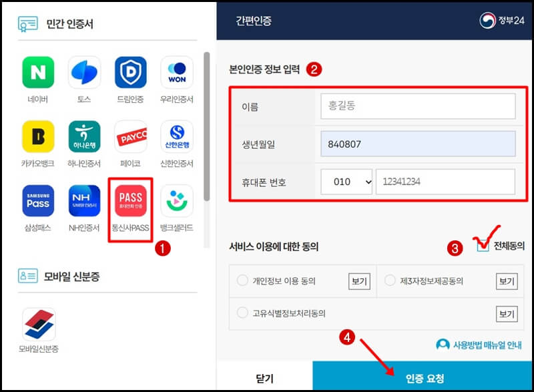
Task: Select the 고유식별정보처리동의 radio
Action: coord(242,313)
